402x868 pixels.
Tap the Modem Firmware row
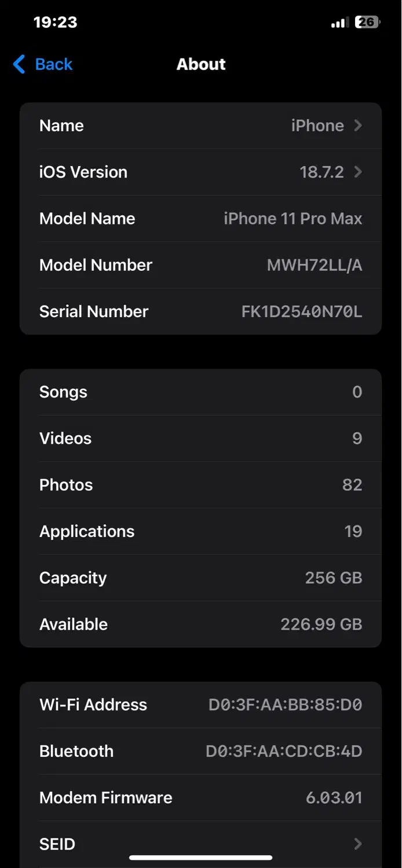coord(201,797)
